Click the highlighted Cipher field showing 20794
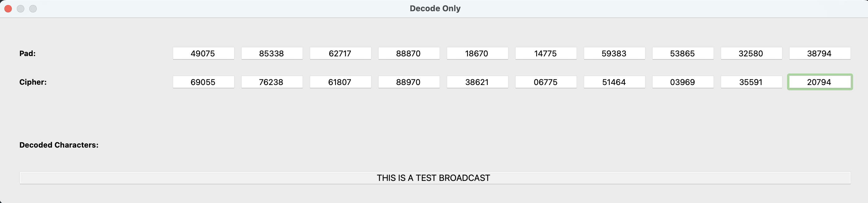This screenshot has height=203, width=868. pyautogui.click(x=820, y=82)
